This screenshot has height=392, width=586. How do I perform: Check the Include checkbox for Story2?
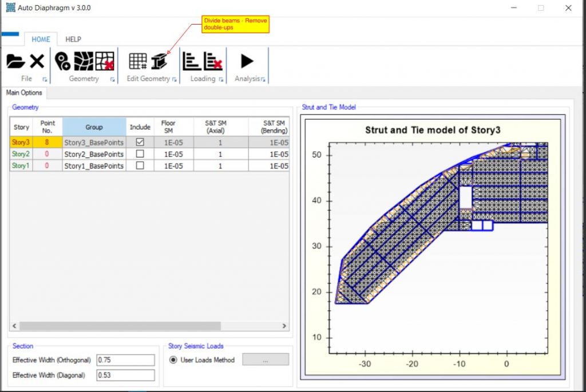pyautogui.click(x=140, y=154)
